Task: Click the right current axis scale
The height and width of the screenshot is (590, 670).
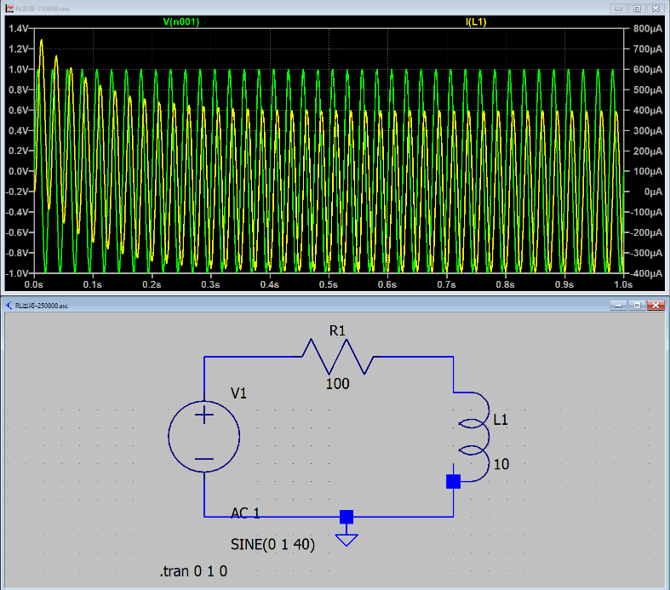Action: pyautogui.click(x=646, y=150)
